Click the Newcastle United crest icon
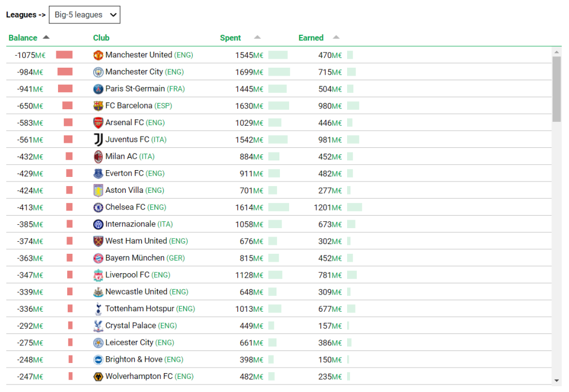Image resolution: width=569 pixels, height=392 pixels. click(x=98, y=292)
